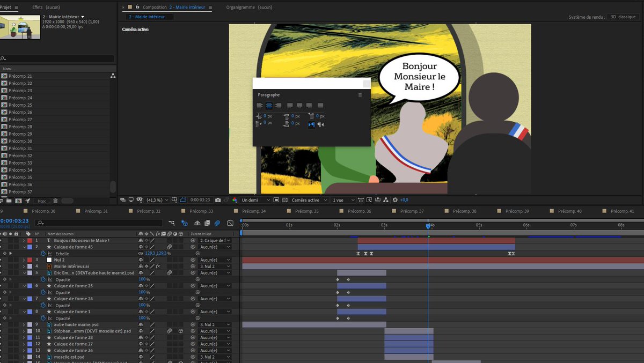Viewport: 644px width, 363px height.
Task: Click the exposure value +0,0
Action: (x=404, y=200)
